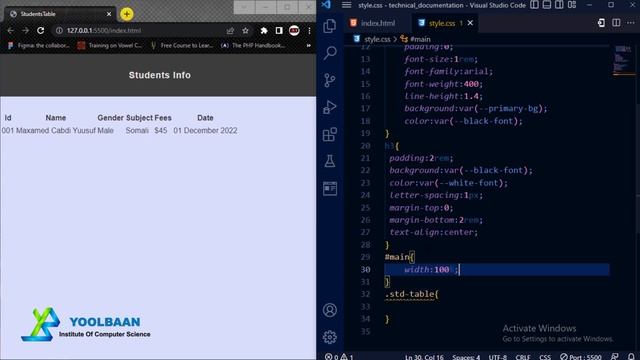Viewport: 640px width, 360px height.
Task: Open the browser Extensions puzzle icon
Action: [264, 31]
